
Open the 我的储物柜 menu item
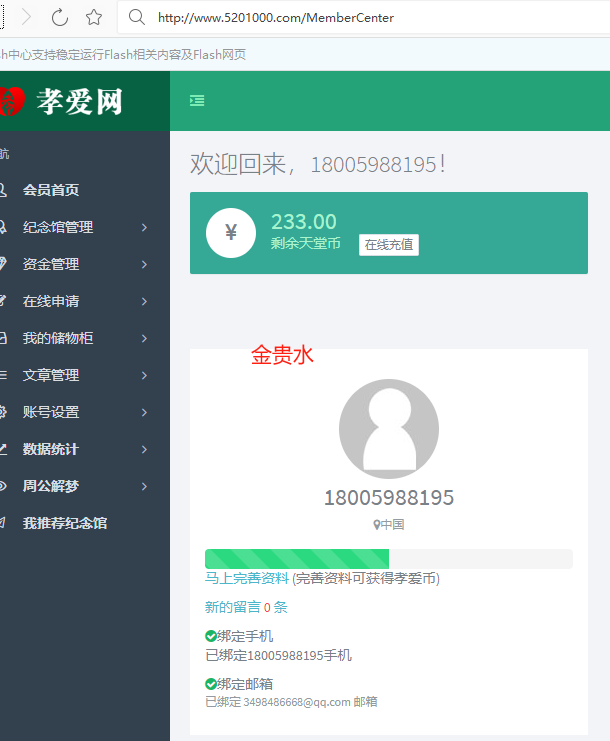[58, 338]
